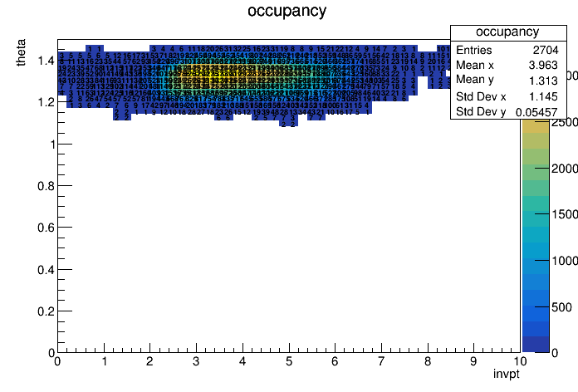
Task: Select the Std Dev x value "1.145"
Action: 543,96
